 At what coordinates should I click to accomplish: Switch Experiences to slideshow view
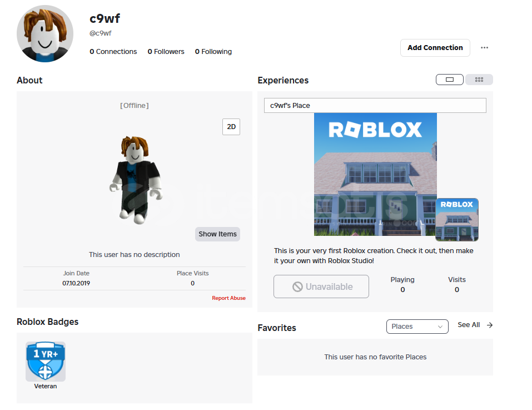pyautogui.click(x=450, y=80)
